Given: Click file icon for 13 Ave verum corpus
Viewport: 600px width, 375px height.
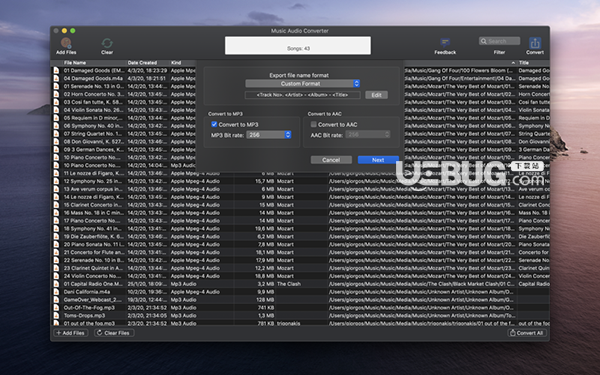Looking at the screenshot, I should pos(56,189).
